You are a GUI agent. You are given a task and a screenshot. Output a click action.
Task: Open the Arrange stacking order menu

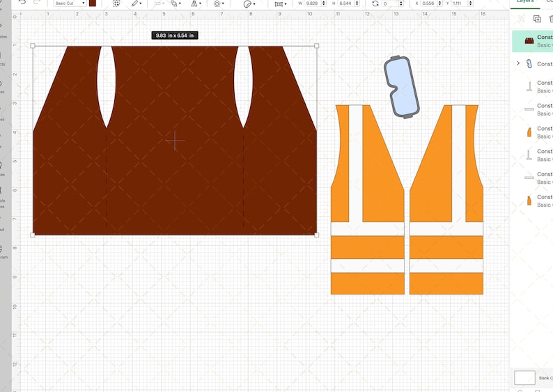pos(176,3)
